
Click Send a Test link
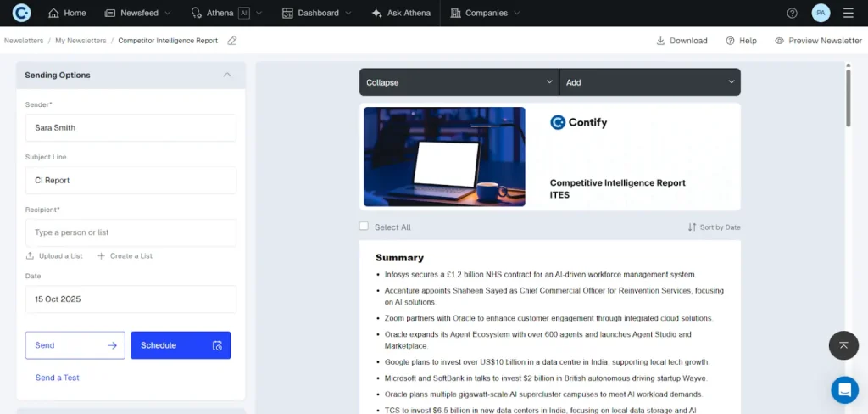(x=58, y=378)
